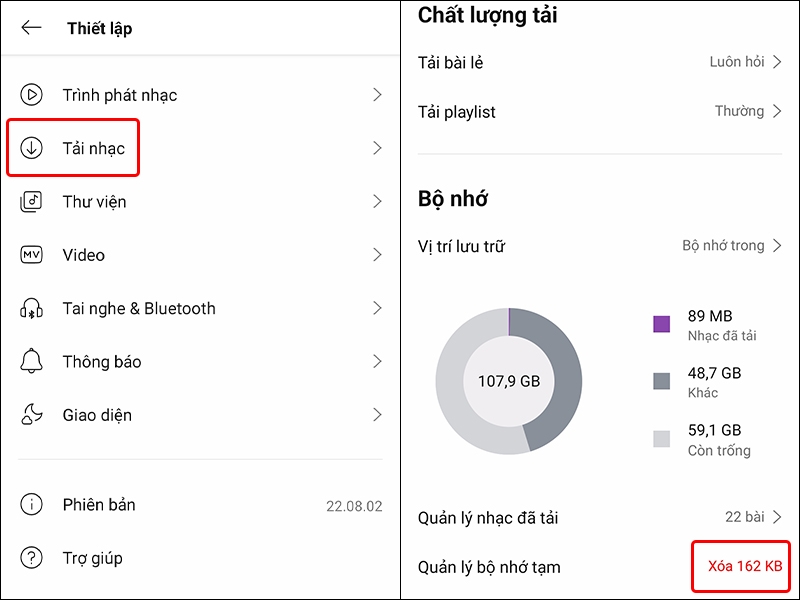This screenshot has height=600, width=800.
Task: Click the info icon beside Phiên bản
Action: point(32,505)
